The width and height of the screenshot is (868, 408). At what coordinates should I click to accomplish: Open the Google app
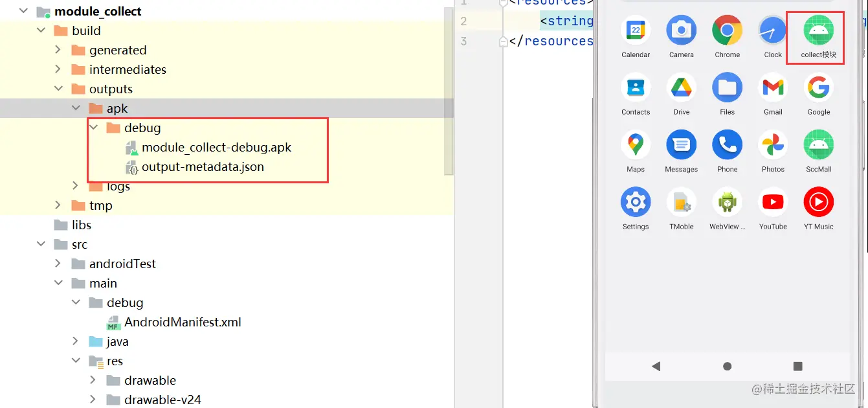pyautogui.click(x=818, y=88)
